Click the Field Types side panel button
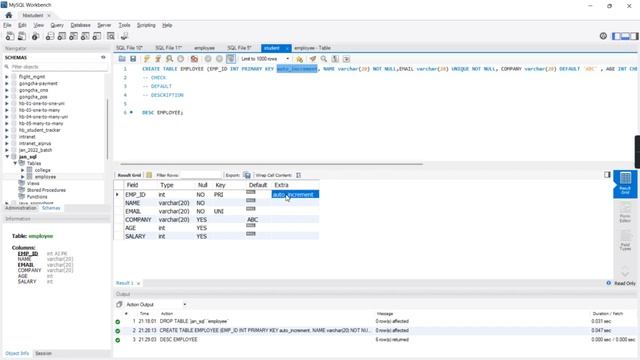The width and height of the screenshot is (640, 360). tap(625, 240)
